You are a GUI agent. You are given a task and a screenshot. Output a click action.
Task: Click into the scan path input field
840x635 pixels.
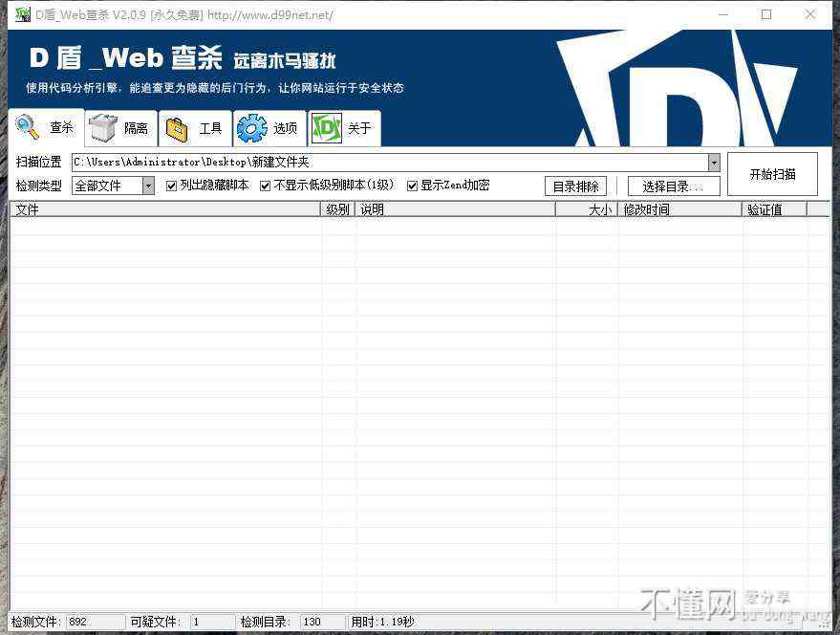click(390, 163)
